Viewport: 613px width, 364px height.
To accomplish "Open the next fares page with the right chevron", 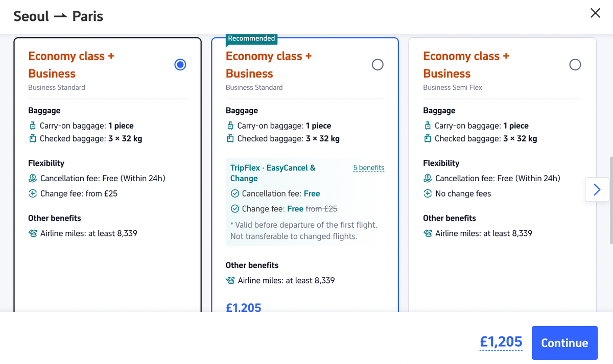I will [597, 189].
